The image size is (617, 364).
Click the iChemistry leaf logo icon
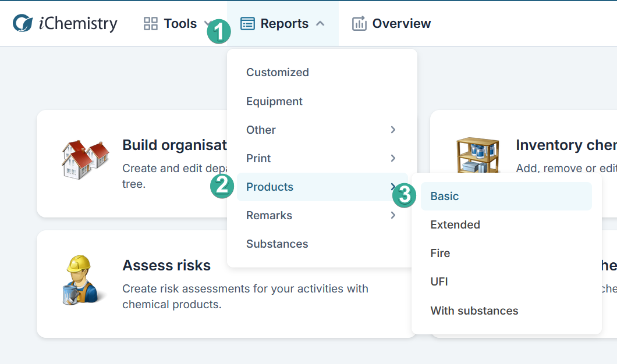(x=23, y=24)
